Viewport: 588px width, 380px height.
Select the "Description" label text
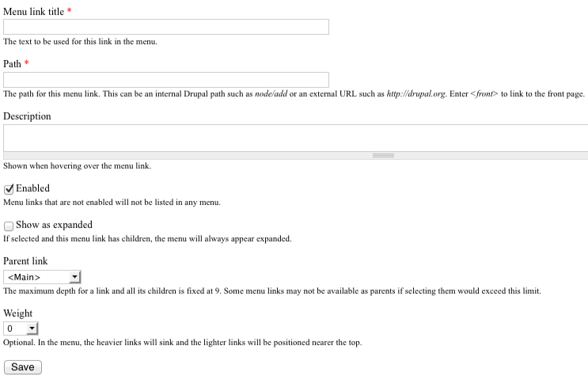27,116
